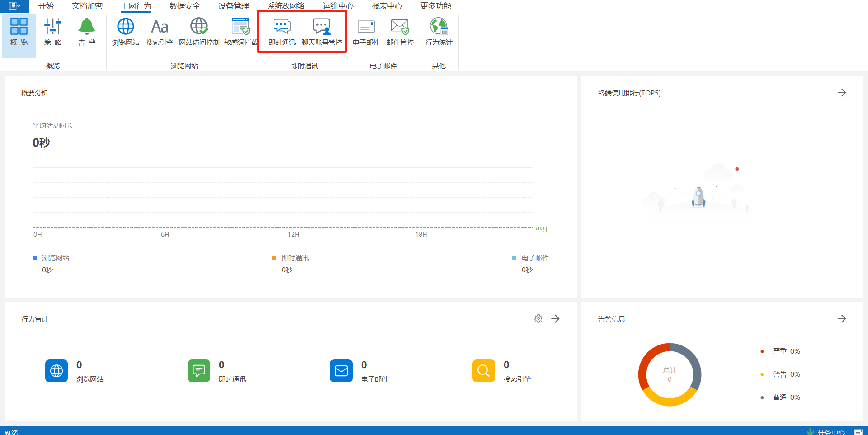Expand the top-left application menu dropdown
The image size is (868, 435).
[x=14, y=6]
